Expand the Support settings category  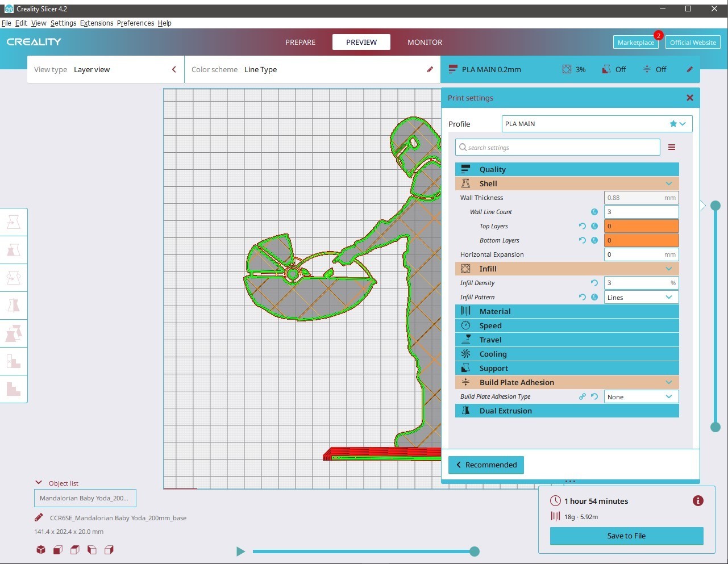(x=567, y=368)
